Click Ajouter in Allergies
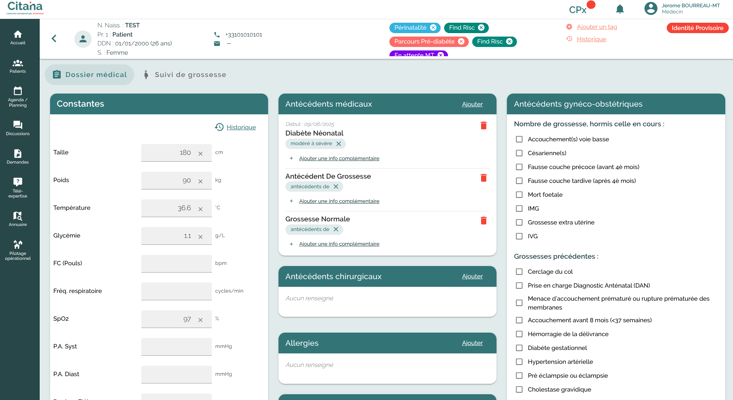The image size is (733, 400). tap(472, 343)
